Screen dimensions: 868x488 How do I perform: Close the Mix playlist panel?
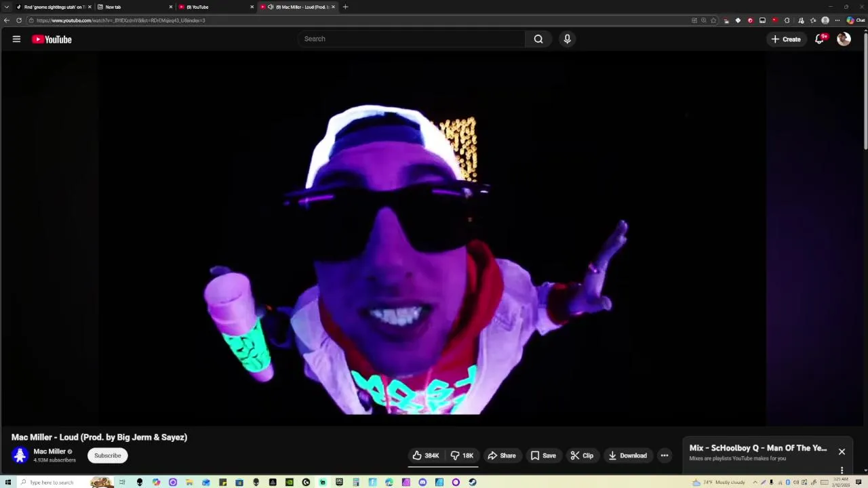click(842, 451)
